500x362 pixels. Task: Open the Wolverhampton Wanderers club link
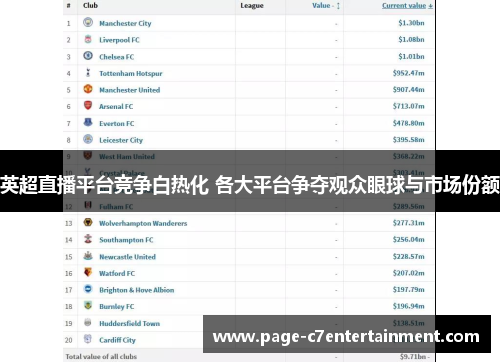[143, 223]
